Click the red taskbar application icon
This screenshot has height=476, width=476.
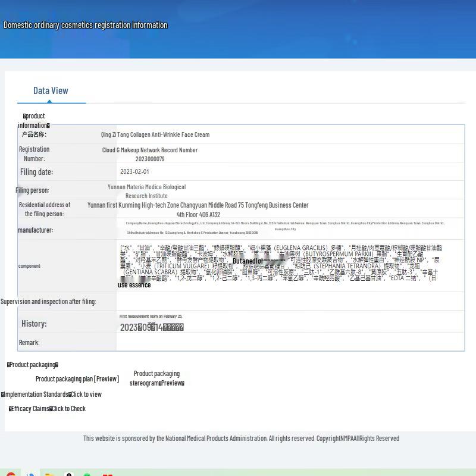tap(107, 474)
